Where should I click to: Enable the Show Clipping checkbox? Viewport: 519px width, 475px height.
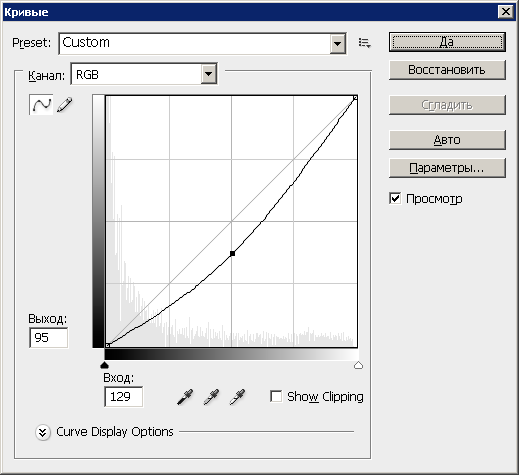276,396
